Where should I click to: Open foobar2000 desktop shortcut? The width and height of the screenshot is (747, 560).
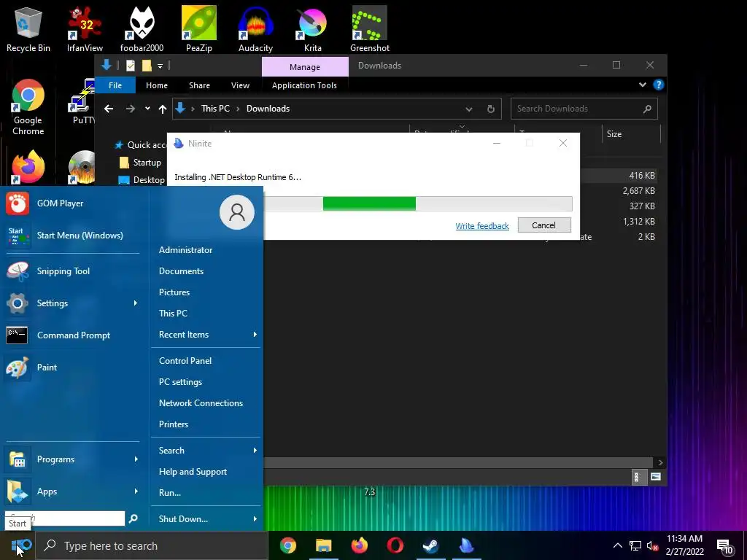pos(142,29)
